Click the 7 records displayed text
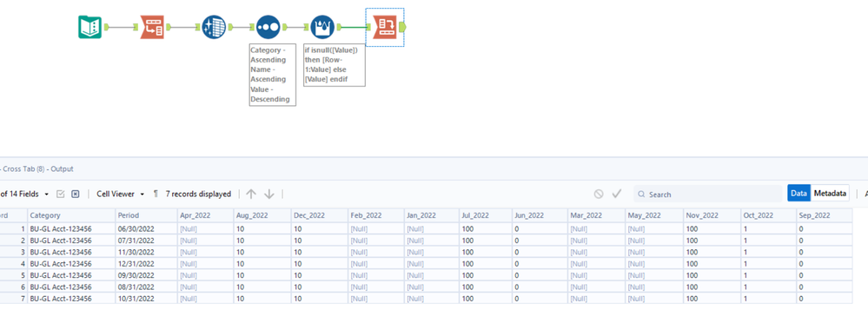The image size is (868, 323). pos(198,194)
